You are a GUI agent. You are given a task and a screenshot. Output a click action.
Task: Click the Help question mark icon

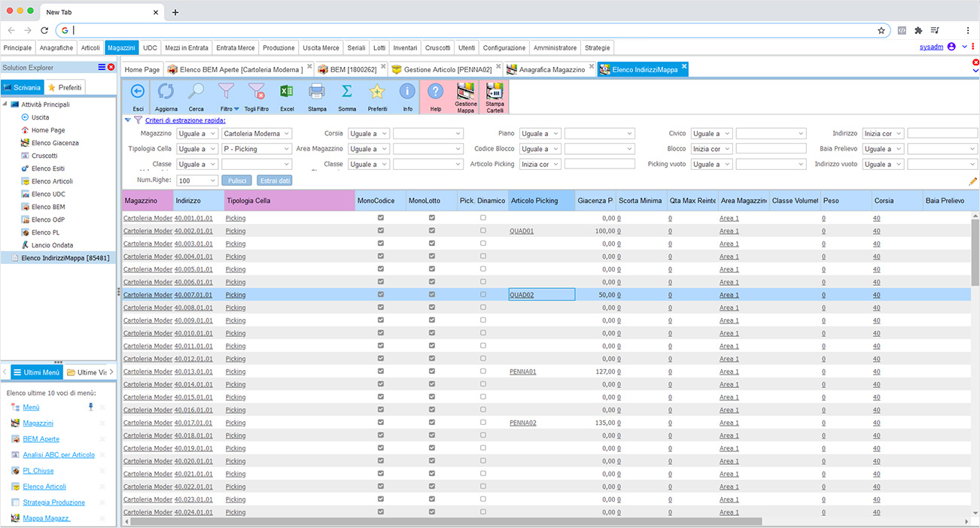click(x=435, y=91)
